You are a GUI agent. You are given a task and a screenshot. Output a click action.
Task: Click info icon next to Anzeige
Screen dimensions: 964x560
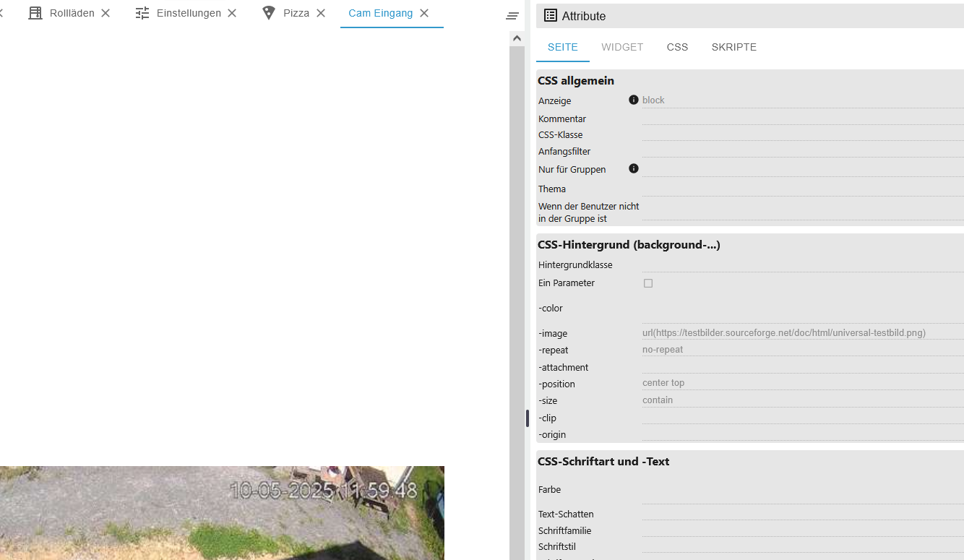[634, 100]
